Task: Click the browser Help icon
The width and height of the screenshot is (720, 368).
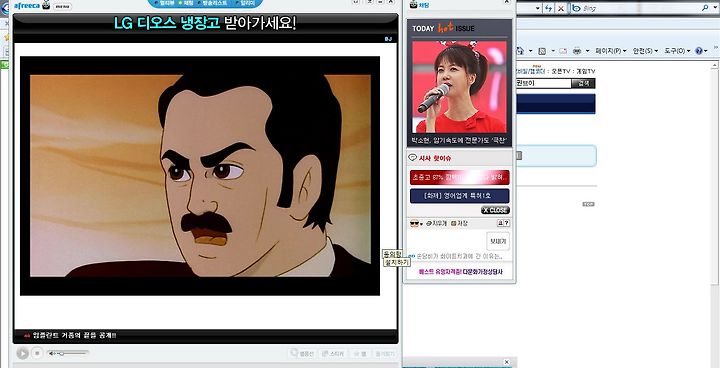Action: click(x=699, y=51)
